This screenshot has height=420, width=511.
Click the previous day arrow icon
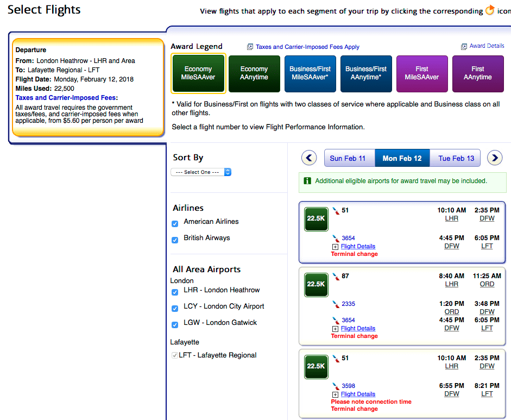coord(309,158)
